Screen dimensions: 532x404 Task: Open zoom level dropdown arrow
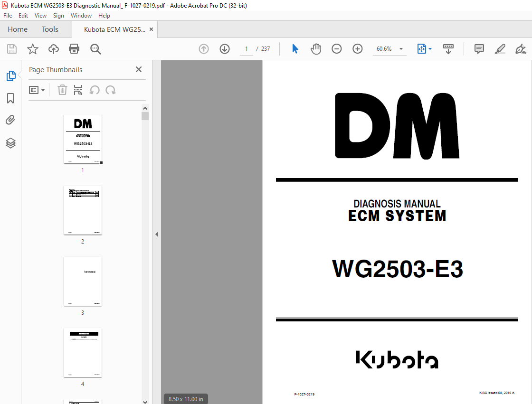click(401, 49)
